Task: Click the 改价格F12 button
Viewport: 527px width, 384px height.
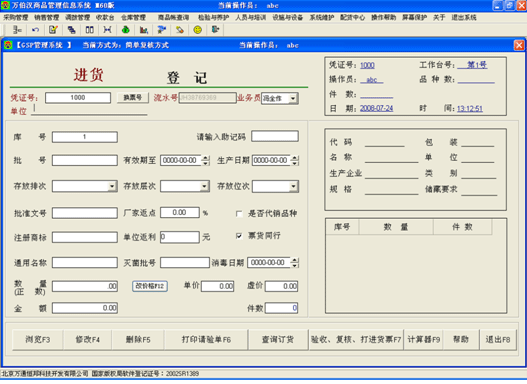Action: (150, 286)
